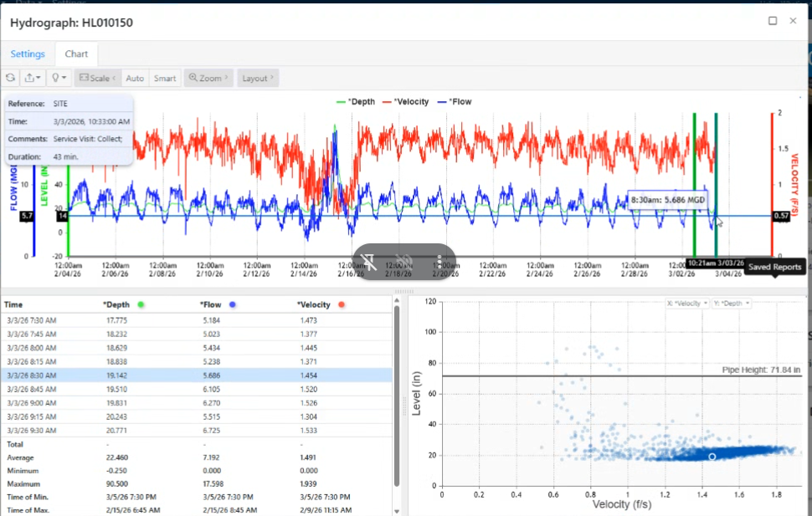Click the Auto scale button
This screenshot has width=812, height=516.
coord(135,78)
